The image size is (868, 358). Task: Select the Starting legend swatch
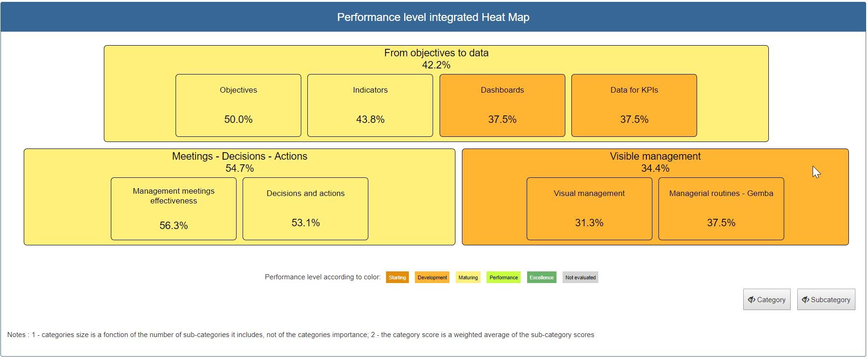coord(397,277)
